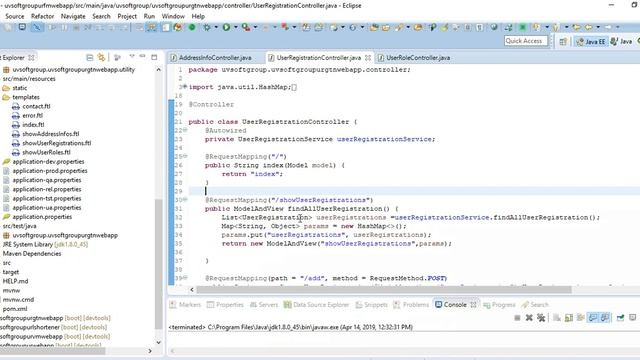Open Debug dropdown arrow beside bug icon

(216, 27)
